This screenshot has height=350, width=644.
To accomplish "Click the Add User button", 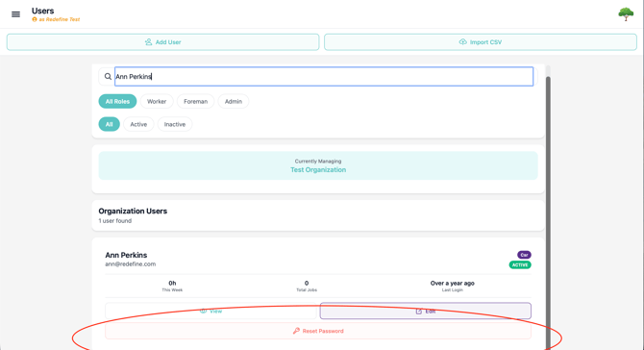I will click(162, 42).
